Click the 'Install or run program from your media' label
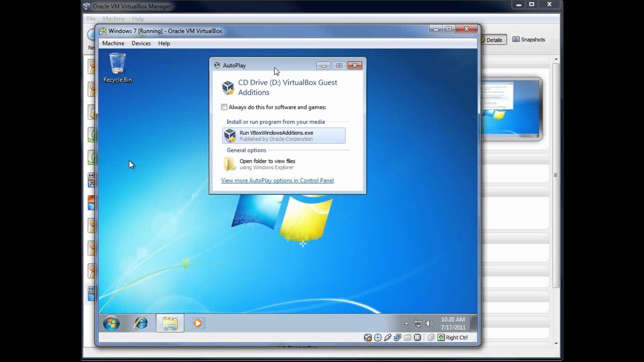Screen dimensions: 644x362 tap(276, 122)
